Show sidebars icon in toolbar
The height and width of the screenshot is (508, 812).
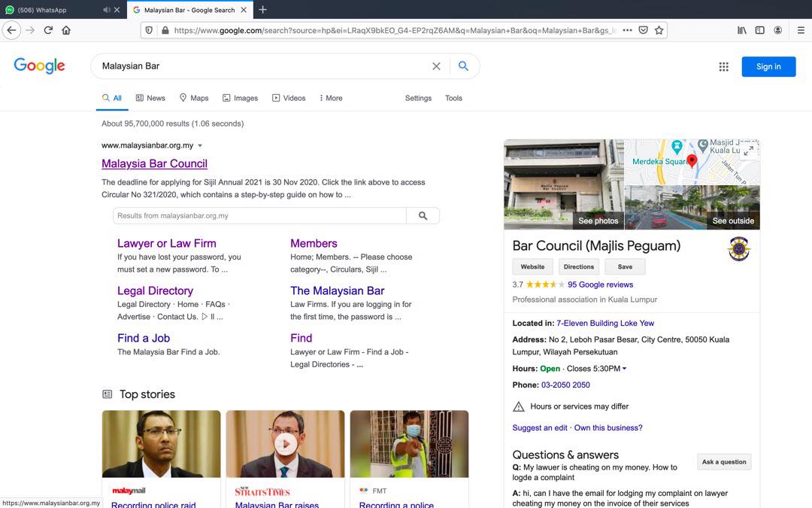pos(759,30)
